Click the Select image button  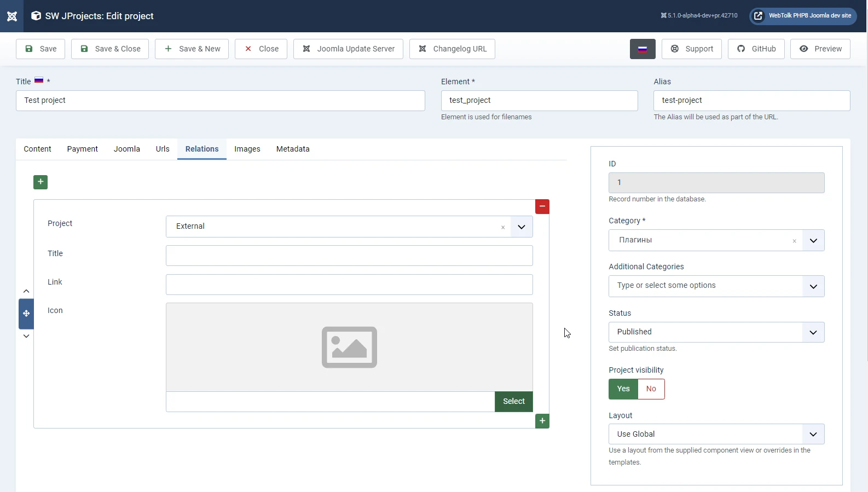[514, 401]
